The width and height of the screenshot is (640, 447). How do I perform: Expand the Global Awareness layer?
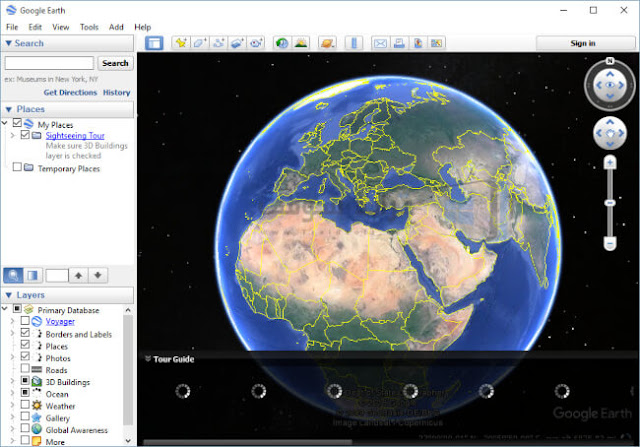[x=13, y=429]
